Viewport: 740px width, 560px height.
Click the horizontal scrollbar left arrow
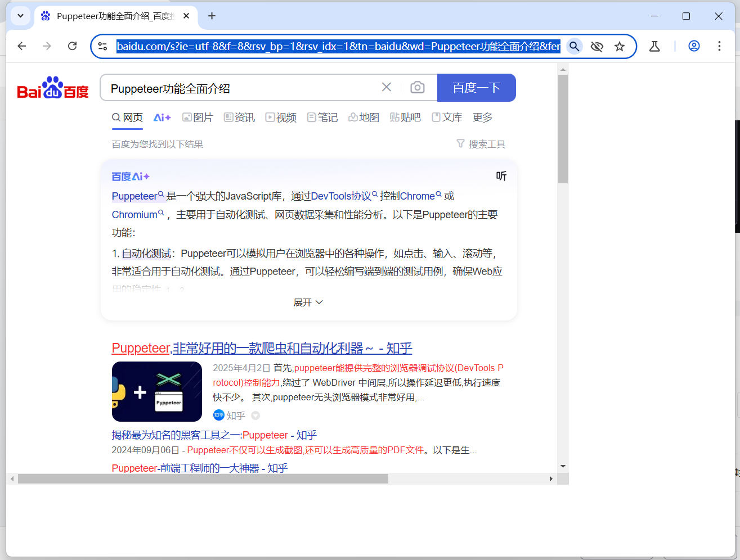12,479
